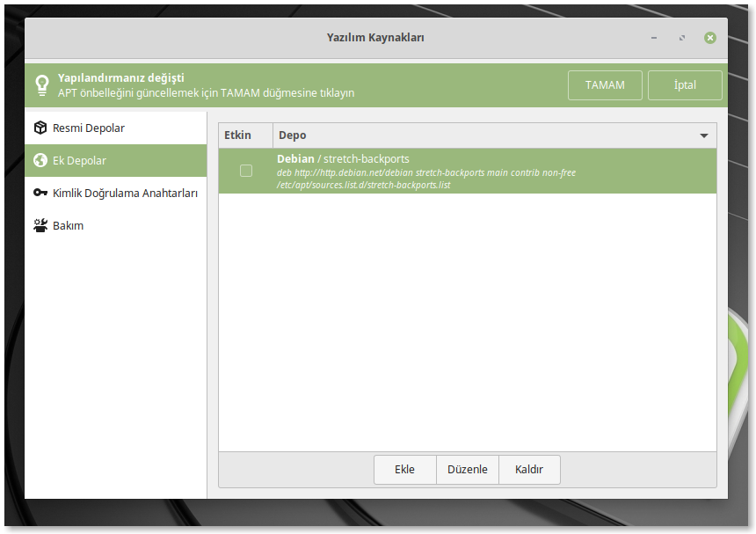
Task: Sort by the Etkin column header
Action: click(245, 135)
